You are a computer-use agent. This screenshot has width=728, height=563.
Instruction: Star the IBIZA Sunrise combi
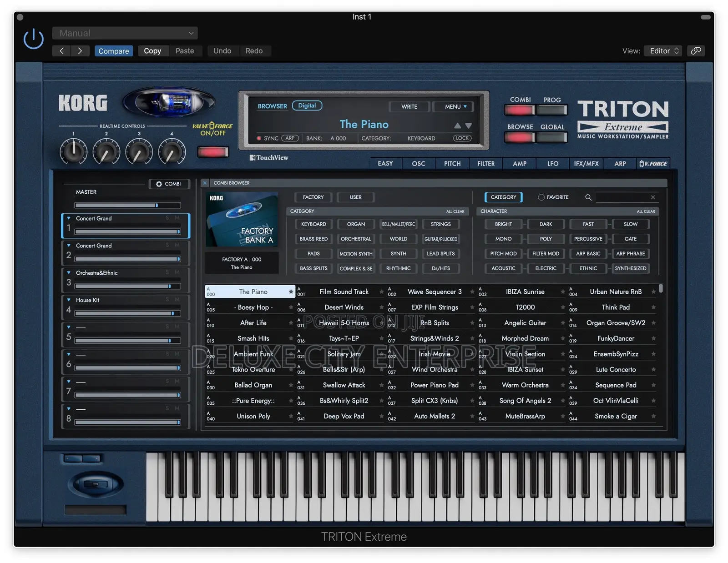point(563,292)
